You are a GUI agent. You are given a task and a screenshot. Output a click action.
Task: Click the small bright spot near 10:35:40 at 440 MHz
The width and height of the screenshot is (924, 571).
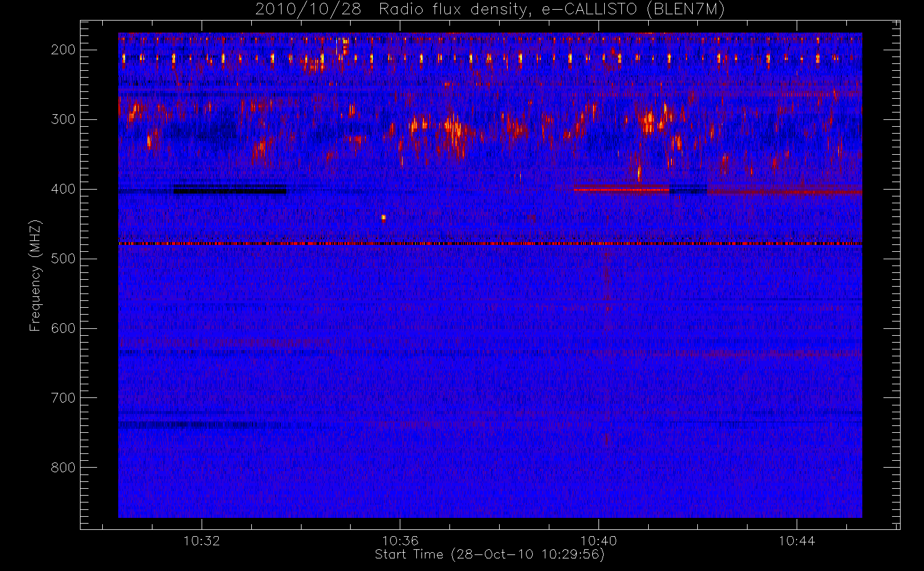click(x=383, y=217)
